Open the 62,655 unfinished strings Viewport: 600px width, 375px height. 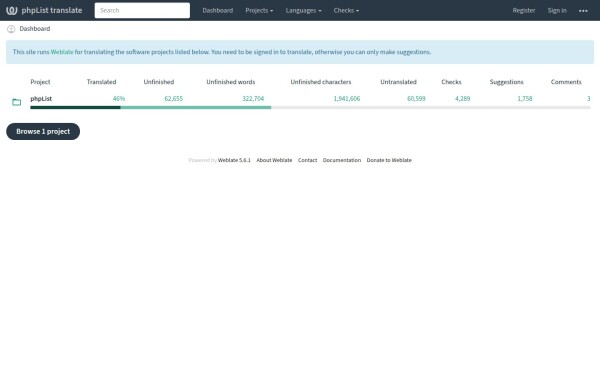tap(174, 99)
